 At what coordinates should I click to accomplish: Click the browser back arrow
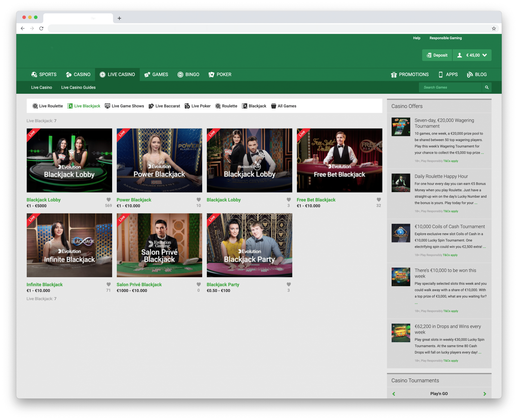[x=22, y=28]
